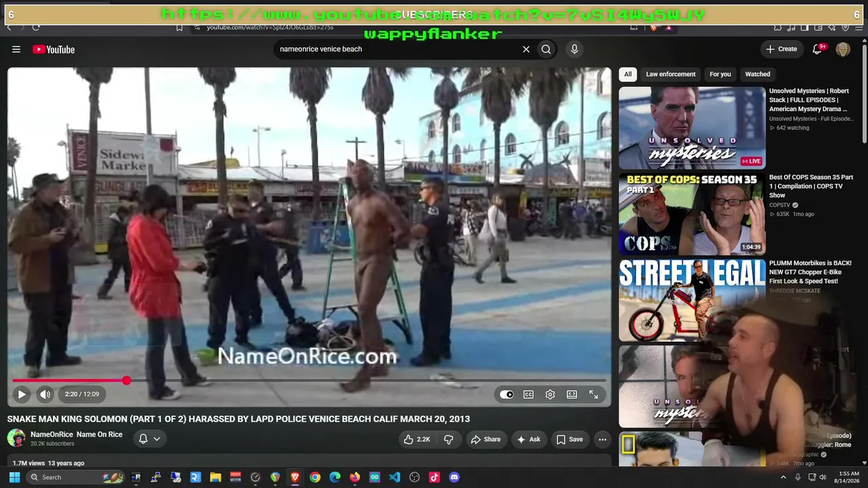Viewport: 868px width, 488px height.
Task: Edit the nameonrice venice beach search field
Action: (397, 49)
